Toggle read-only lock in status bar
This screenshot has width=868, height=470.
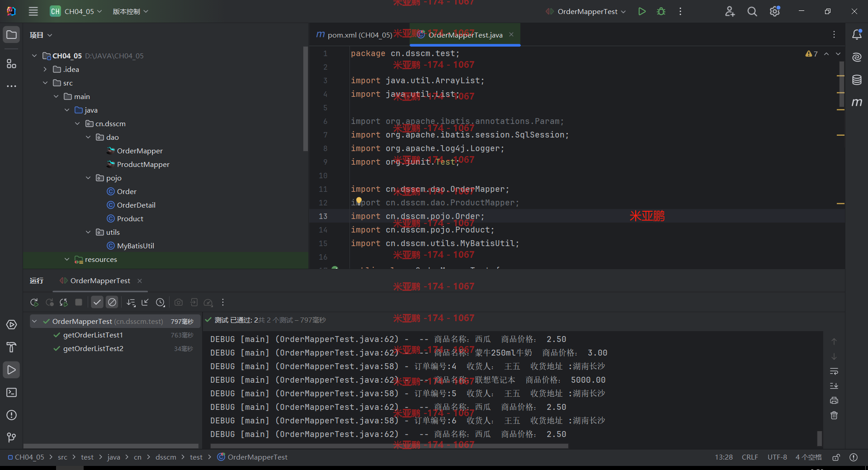pos(836,457)
